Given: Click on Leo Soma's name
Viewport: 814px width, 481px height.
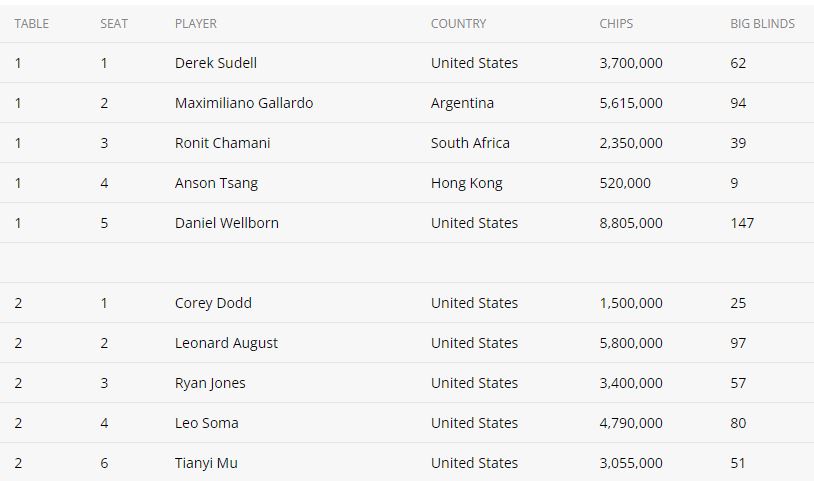Looking at the screenshot, I should (x=207, y=423).
